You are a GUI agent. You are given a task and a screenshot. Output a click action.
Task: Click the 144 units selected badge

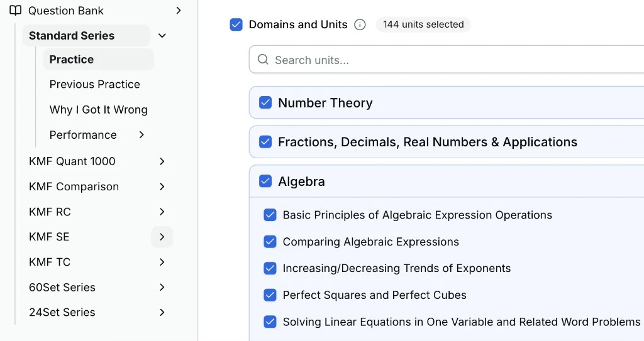(423, 24)
